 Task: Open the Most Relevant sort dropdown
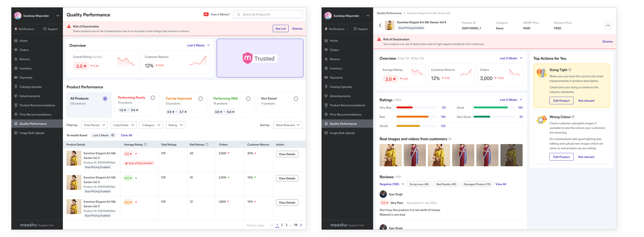click(288, 125)
